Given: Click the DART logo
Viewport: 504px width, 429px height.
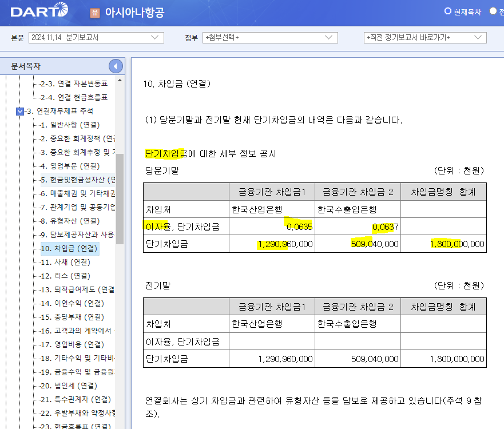Looking at the screenshot, I should (x=39, y=10).
